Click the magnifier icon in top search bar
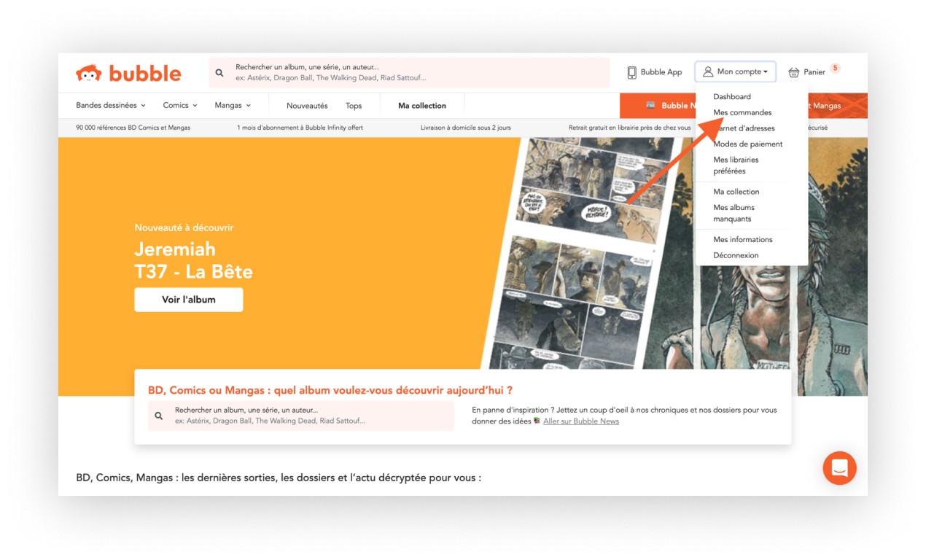The image size is (926, 560). pyautogui.click(x=219, y=73)
